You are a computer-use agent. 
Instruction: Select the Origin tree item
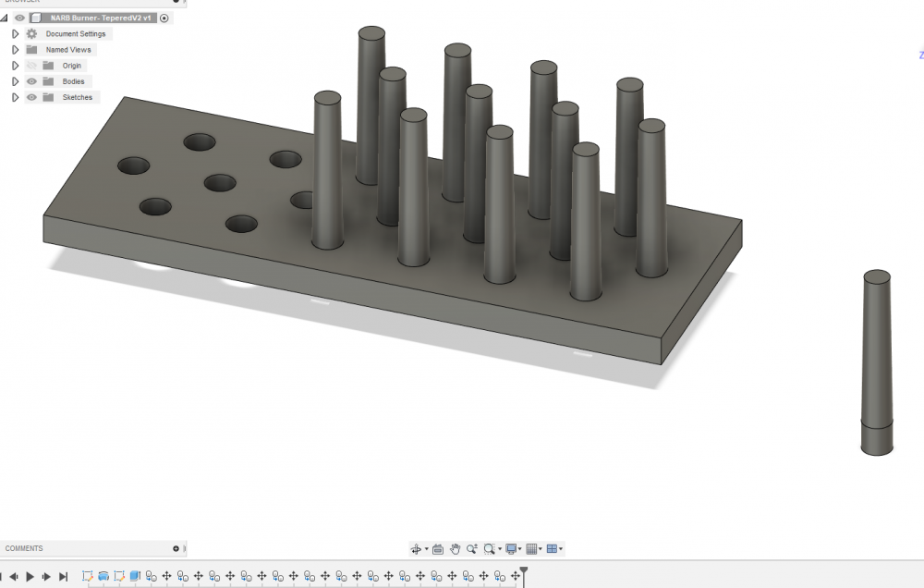72,66
